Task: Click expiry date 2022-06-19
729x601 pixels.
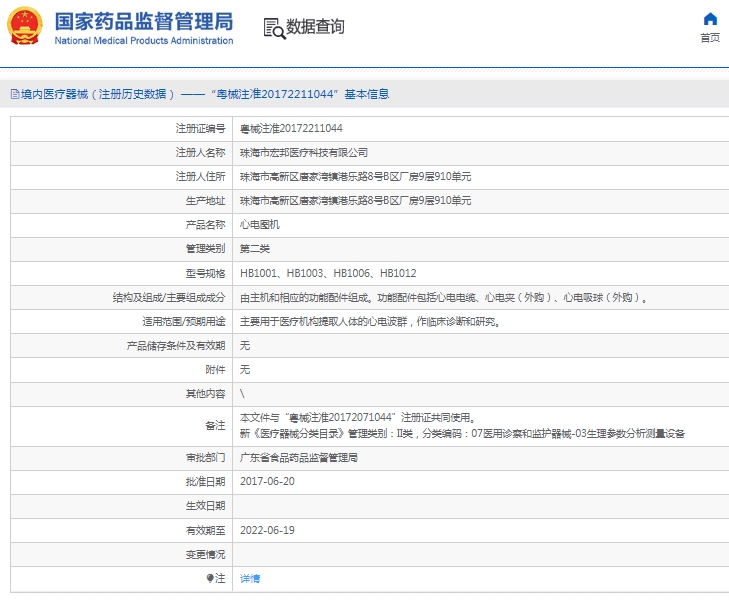Action: [x=267, y=530]
